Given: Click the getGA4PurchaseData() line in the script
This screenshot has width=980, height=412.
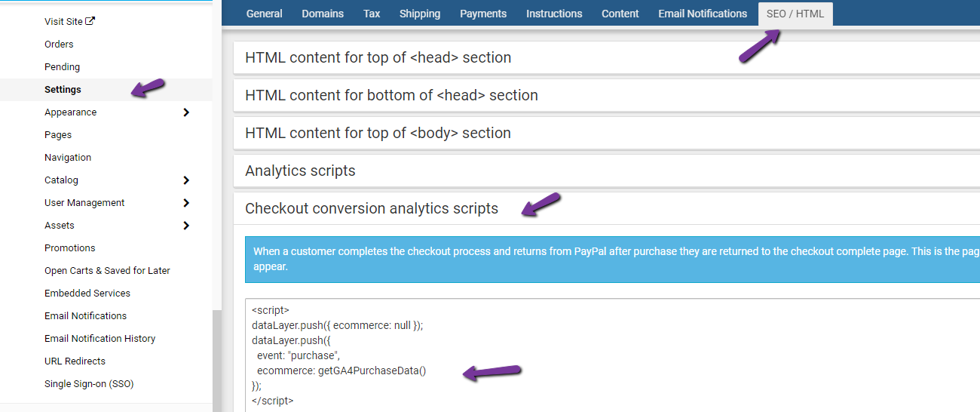Looking at the screenshot, I should [341, 370].
